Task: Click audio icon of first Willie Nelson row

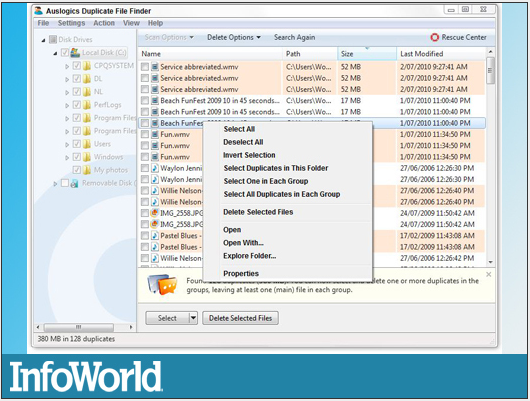Action: click(x=155, y=191)
